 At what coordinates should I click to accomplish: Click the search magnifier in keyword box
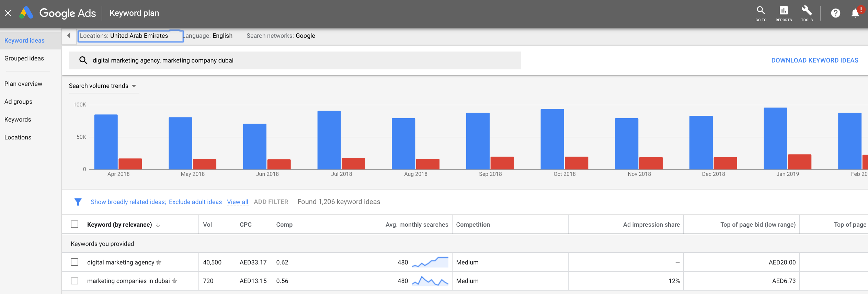tap(83, 60)
